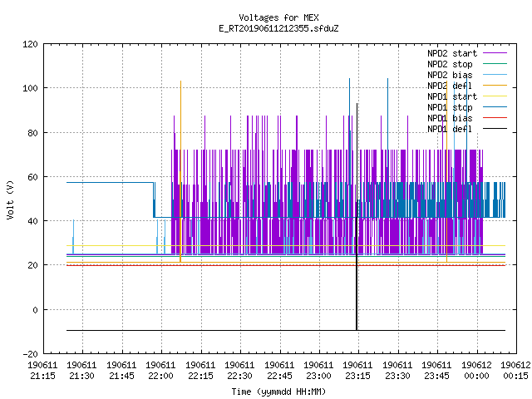Click the y-axis label 'Volt (V)'
Screen dimensions: 532x399
coord(11,199)
